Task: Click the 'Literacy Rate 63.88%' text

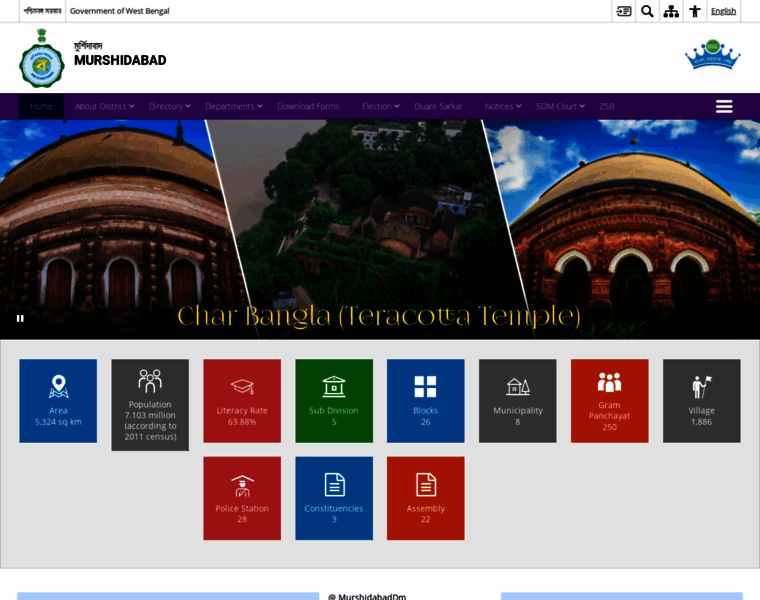Action: click(x=242, y=416)
